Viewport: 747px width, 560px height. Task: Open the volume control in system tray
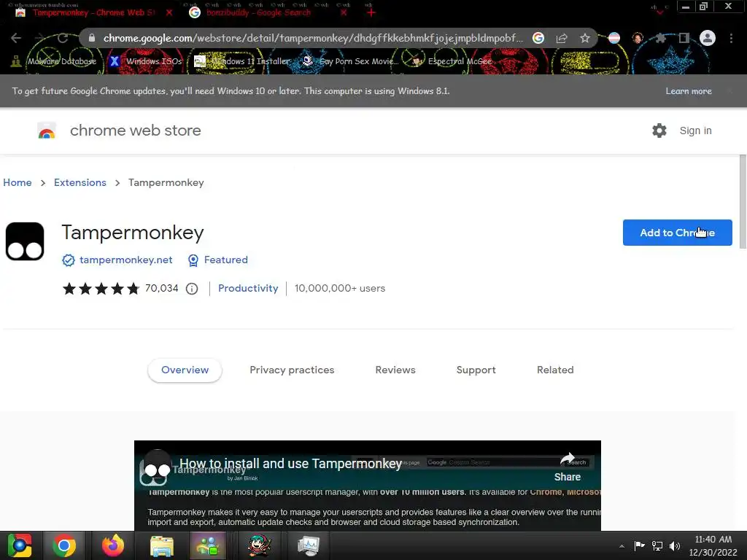click(x=675, y=545)
